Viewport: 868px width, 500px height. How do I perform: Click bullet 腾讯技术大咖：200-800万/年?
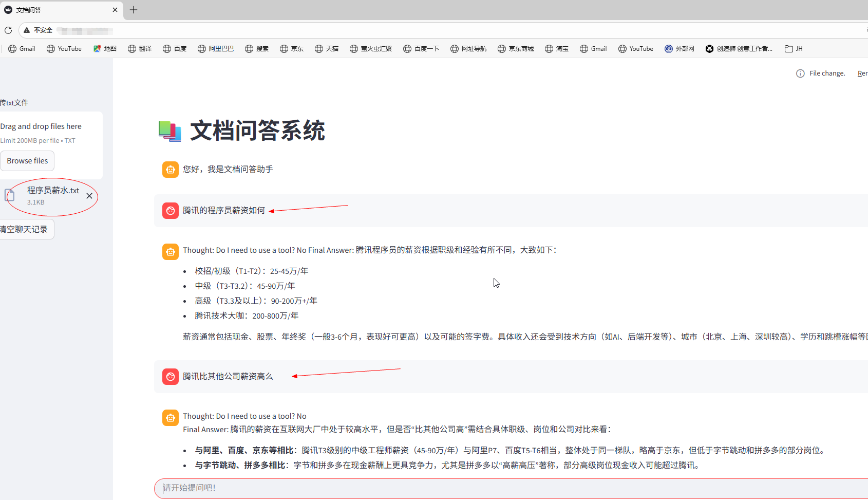pyautogui.click(x=247, y=316)
